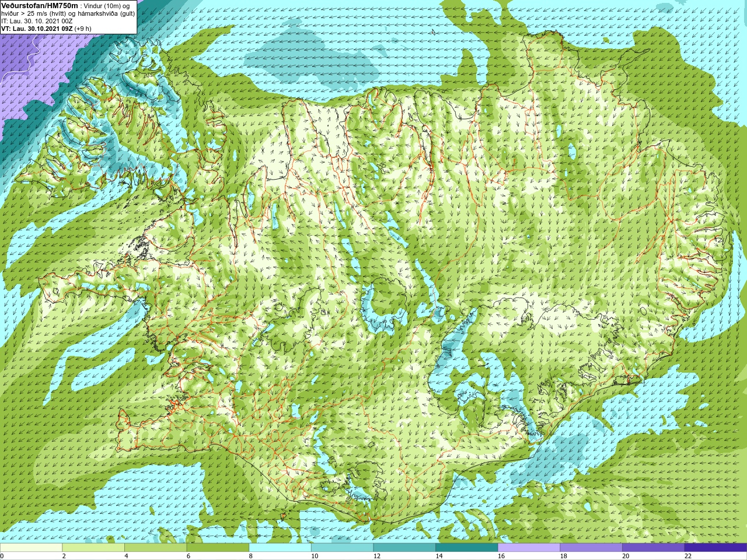
Task: Click the legend scale label '18'
Action: (x=564, y=556)
